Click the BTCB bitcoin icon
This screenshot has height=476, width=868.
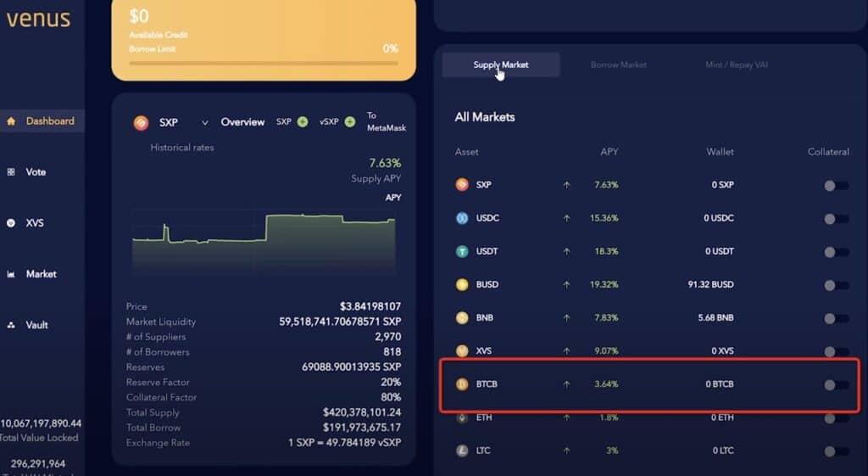(462, 384)
